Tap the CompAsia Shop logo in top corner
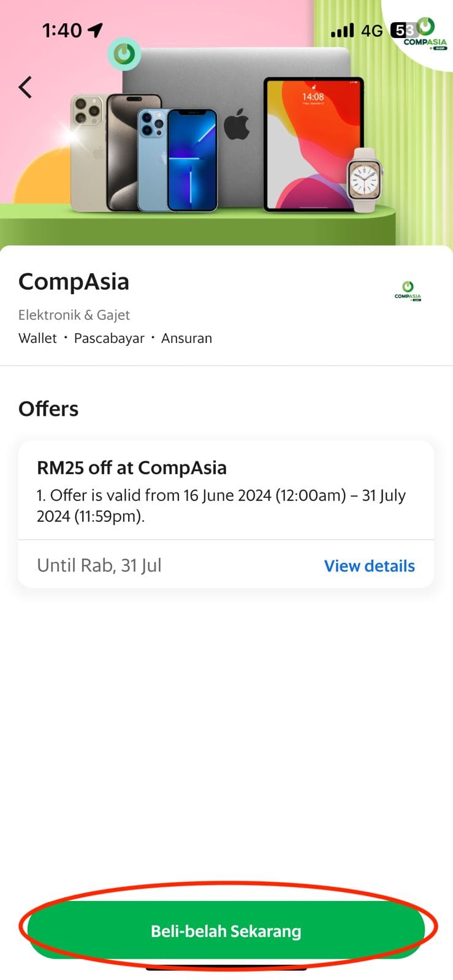453x980 pixels. point(425,34)
